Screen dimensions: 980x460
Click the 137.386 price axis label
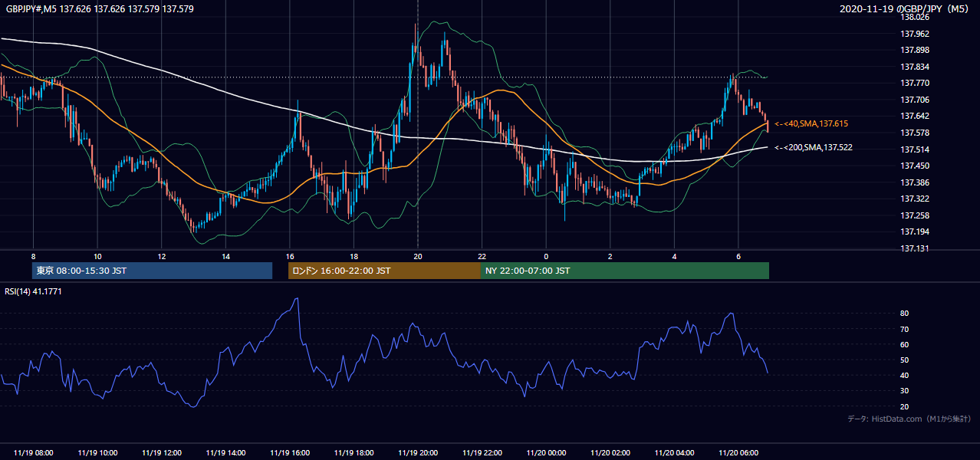(914, 182)
